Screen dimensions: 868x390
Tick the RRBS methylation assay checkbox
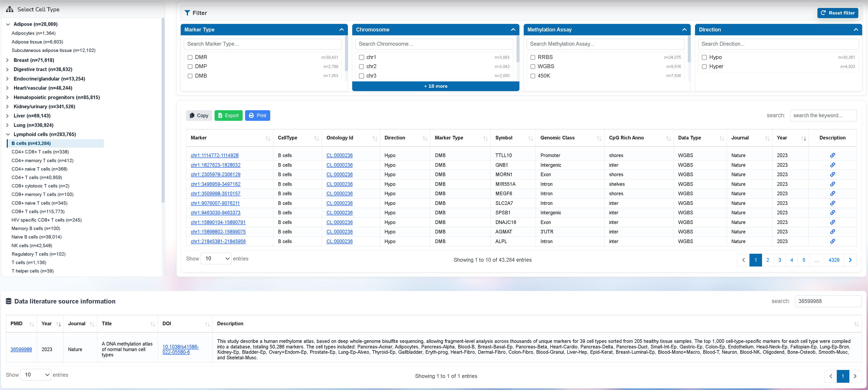(x=533, y=58)
